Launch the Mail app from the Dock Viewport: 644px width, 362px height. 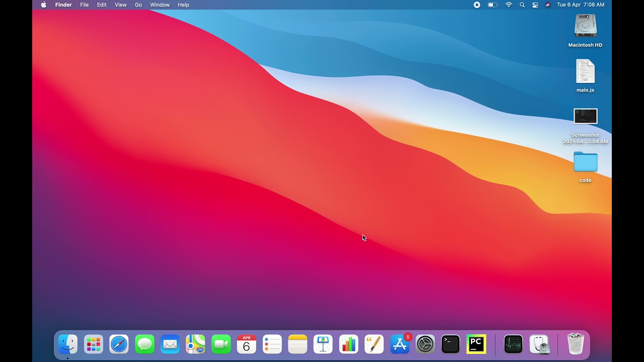[170, 344]
